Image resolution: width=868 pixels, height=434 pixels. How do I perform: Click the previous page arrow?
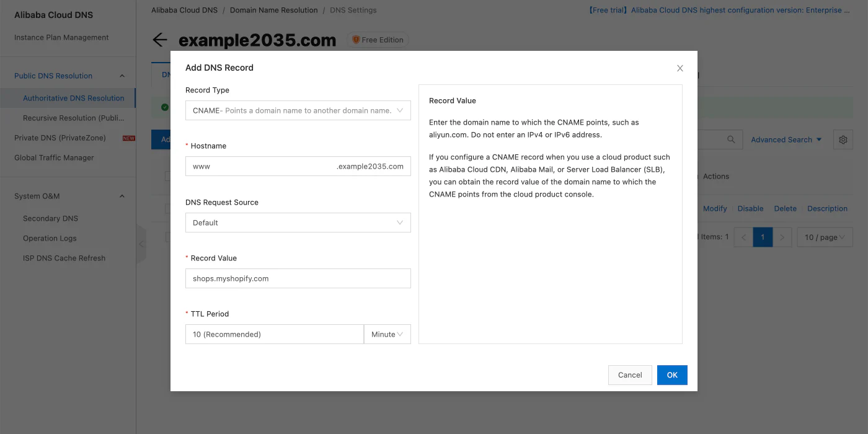click(743, 237)
